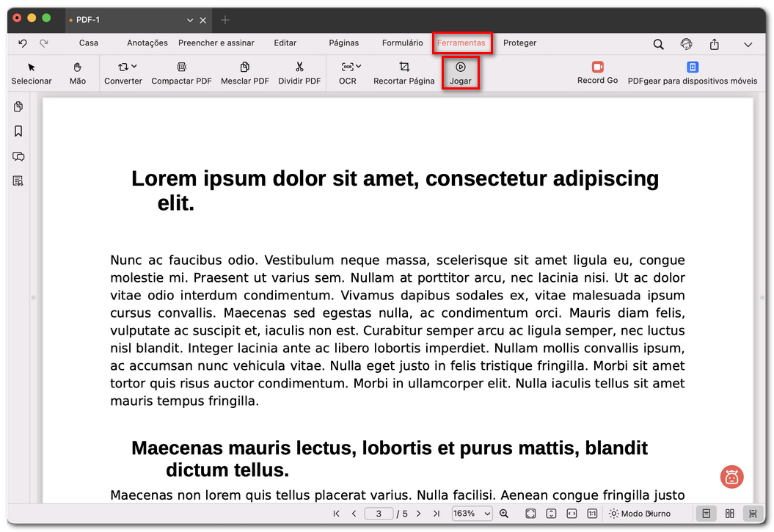Select the Hand tool
The image size is (774, 532).
pos(77,73)
